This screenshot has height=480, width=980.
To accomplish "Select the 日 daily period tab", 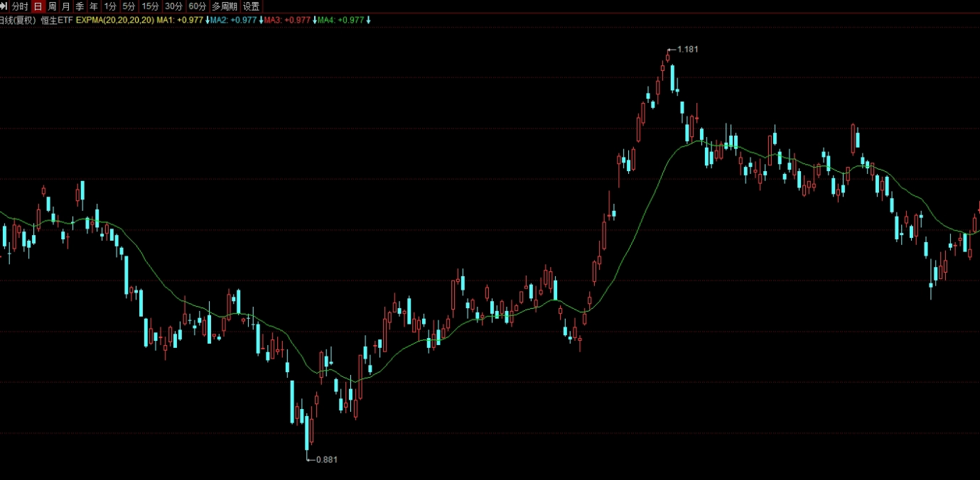I will click(x=38, y=6).
